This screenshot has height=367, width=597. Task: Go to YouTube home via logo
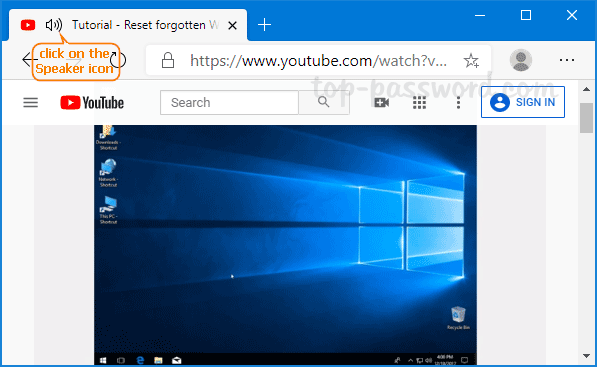tap(92, 103)
